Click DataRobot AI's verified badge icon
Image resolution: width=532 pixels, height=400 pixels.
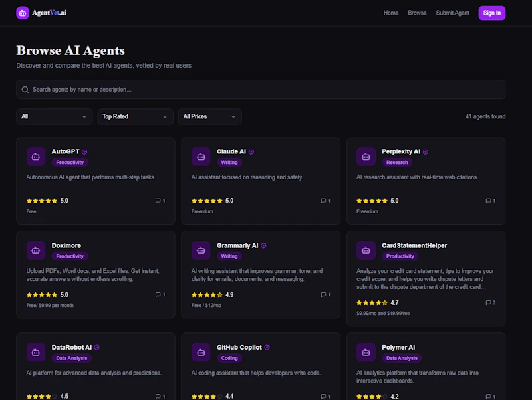tap(97, 347)
